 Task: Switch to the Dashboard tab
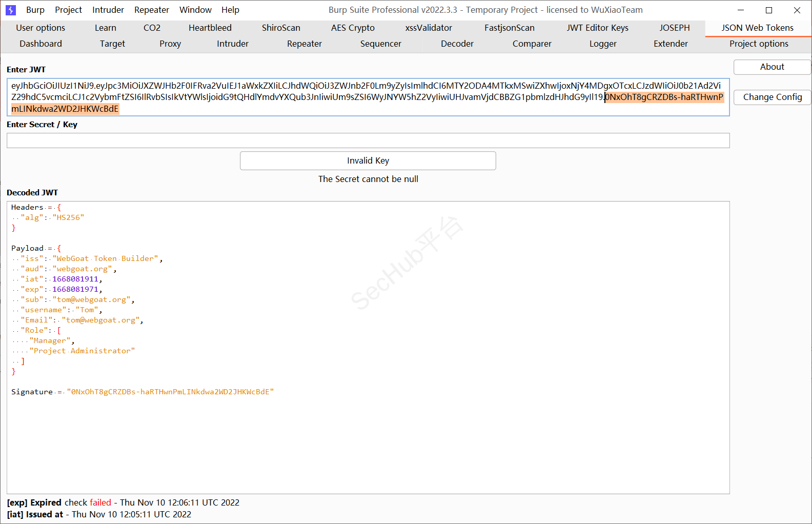coord(40,44)
